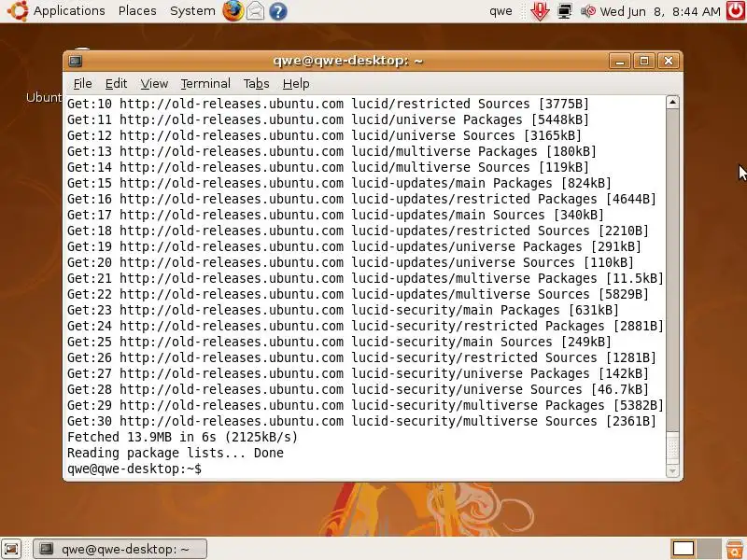Click the Get:23 lucid-security/main Packages line
Viewport: 747px width, 560px height.
click(343, 310)
